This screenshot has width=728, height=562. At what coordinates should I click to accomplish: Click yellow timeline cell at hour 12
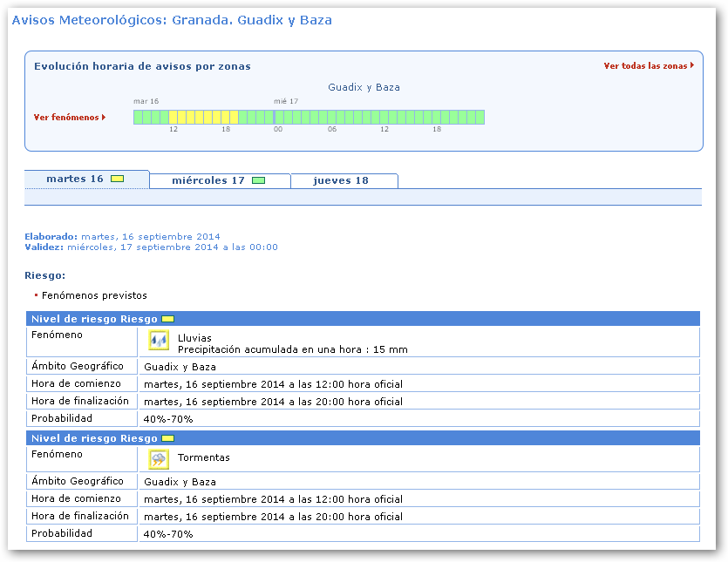173,118
